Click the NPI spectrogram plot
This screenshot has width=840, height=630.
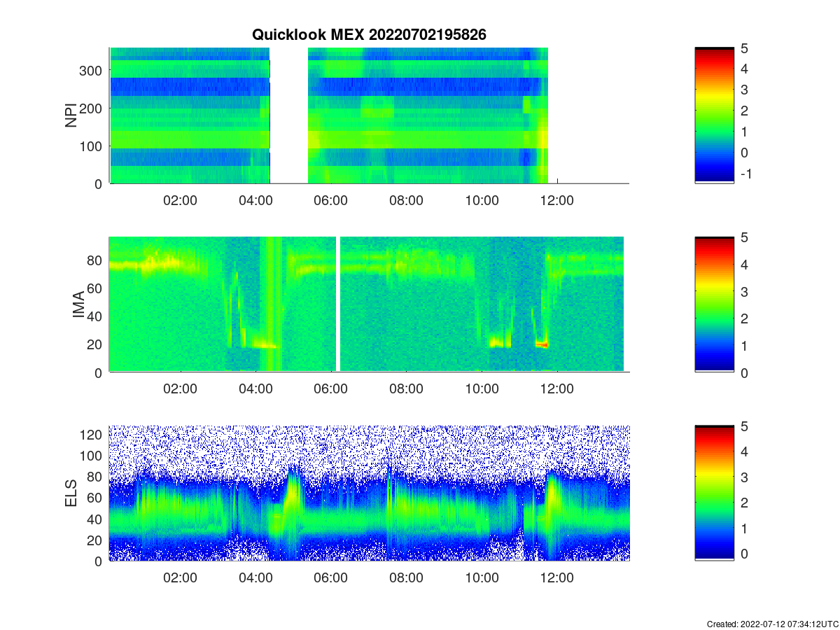pos(369,115)
